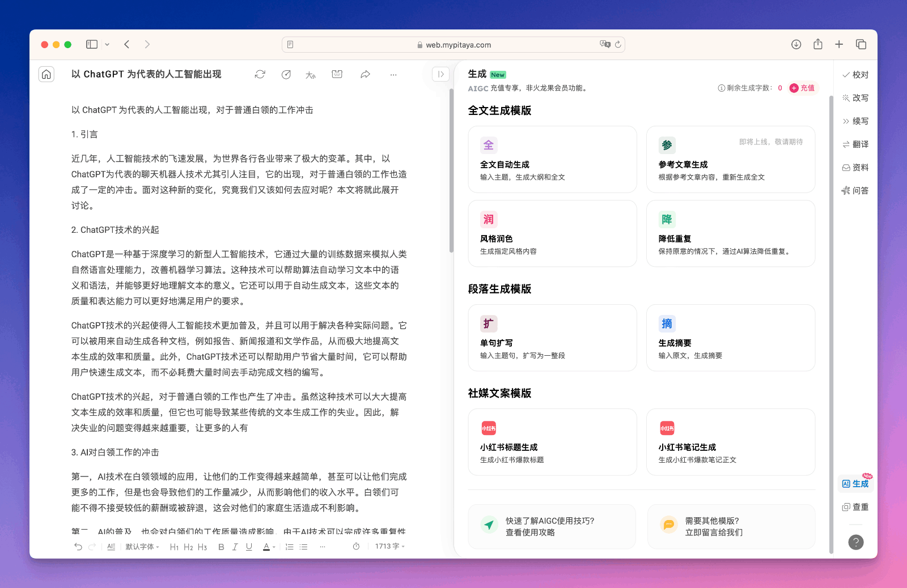Switch to the 翻译 tab
The image size is (907, 588).
tap(855, 144)
